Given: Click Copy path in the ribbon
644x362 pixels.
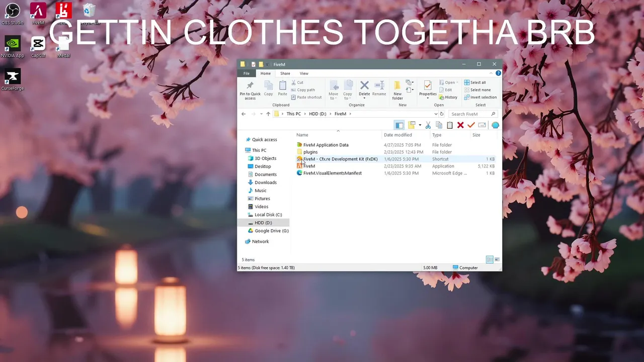Looking at the screenshot, I should (x=303, y=90).
